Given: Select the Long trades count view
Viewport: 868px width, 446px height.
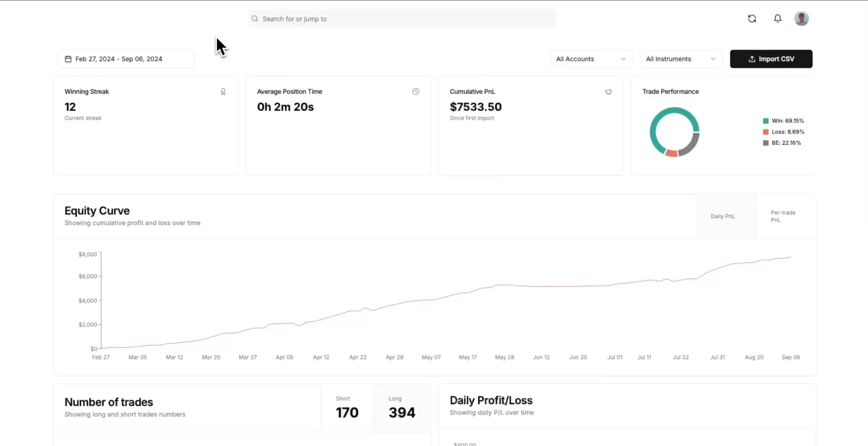Looking at the screenshot, I should (402, 408).
